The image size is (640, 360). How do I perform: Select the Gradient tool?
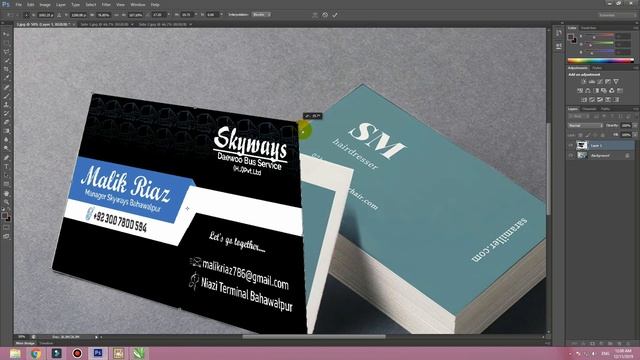pos(6,131)
